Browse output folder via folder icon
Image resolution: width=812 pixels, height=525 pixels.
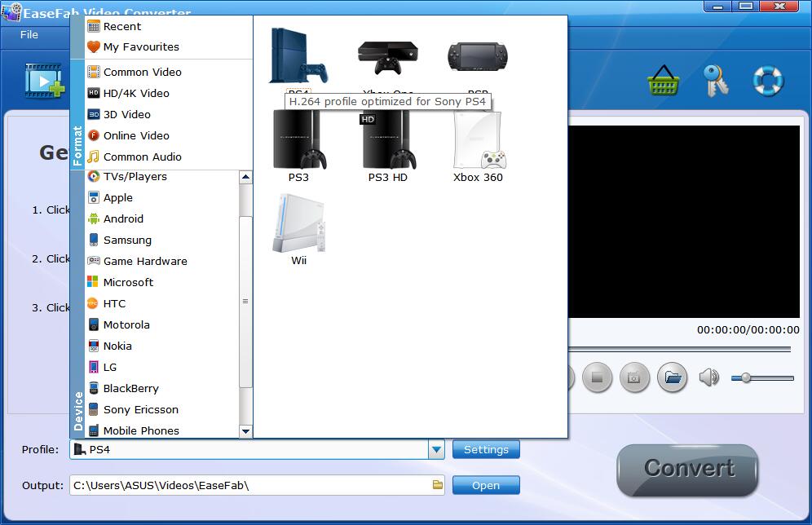coord(438,485)
